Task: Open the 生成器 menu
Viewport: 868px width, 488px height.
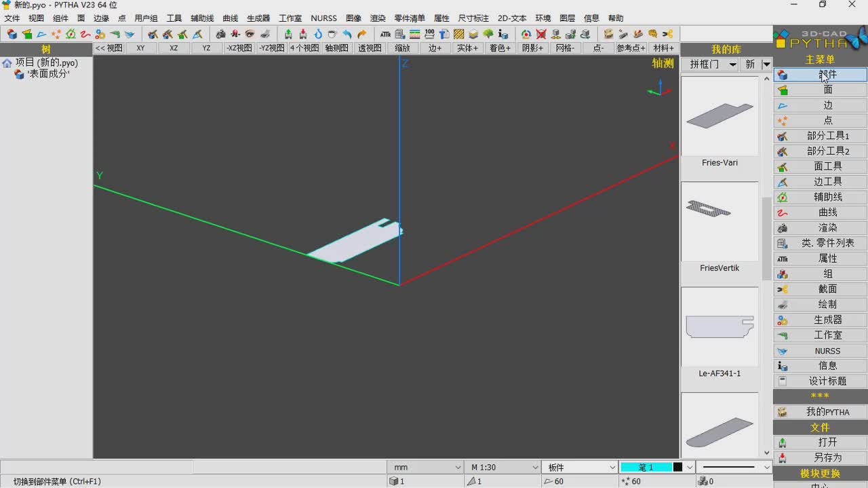Action: (x=258, y=18)
